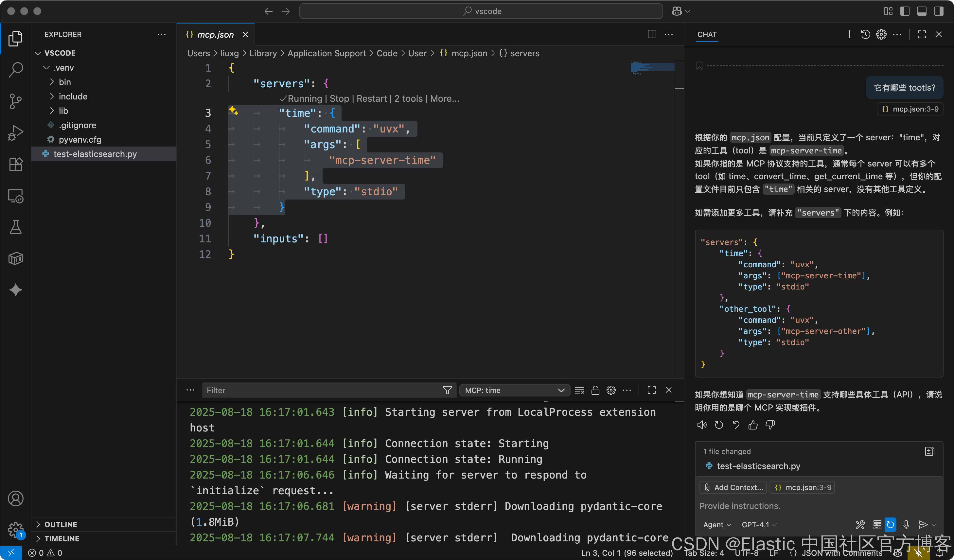Click the editor minimap
The height and width of the screenshot is (560, 954).
click(652, 68)
